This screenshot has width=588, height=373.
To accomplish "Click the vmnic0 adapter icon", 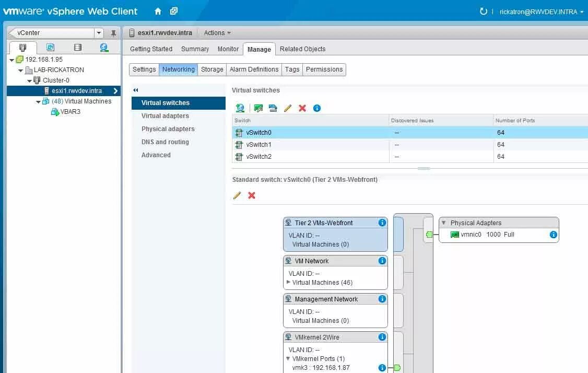I will click(454, 235).
